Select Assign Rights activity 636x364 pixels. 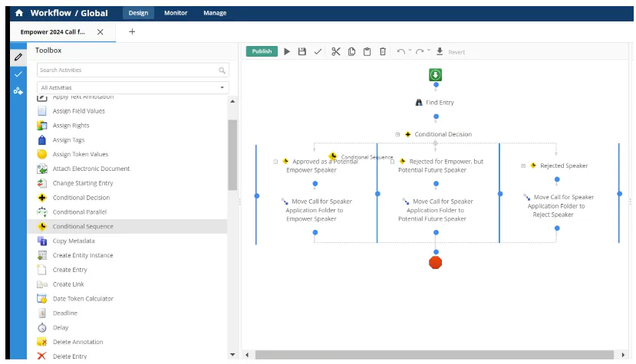(x=127, y=126)
